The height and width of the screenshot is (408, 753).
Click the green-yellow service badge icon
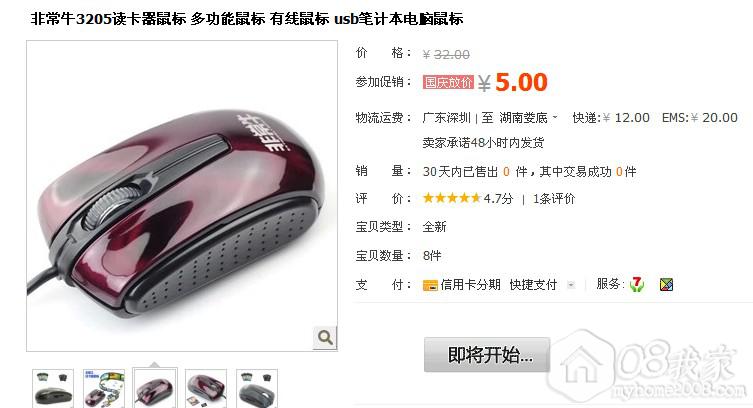pyautogui.click(x=666, y=285)
